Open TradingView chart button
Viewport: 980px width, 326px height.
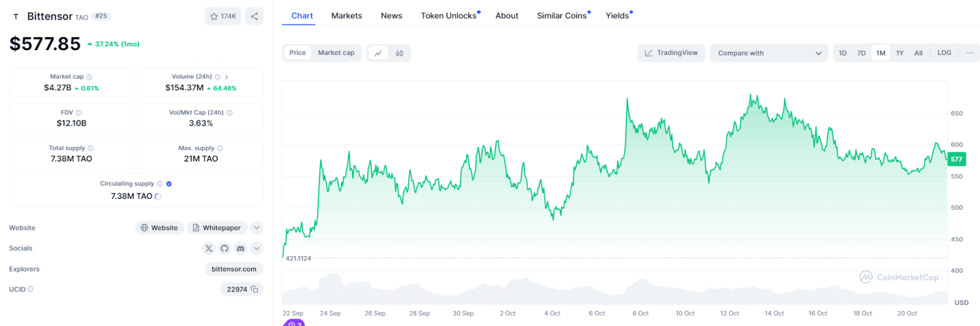tap(671, 53)
